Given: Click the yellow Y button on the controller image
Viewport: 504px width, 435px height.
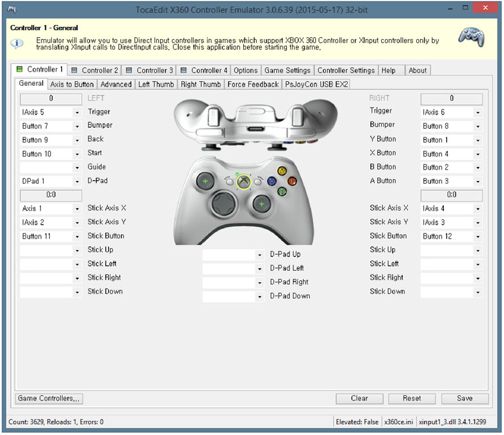Looking at the screenshot, I should coord(282,171).
